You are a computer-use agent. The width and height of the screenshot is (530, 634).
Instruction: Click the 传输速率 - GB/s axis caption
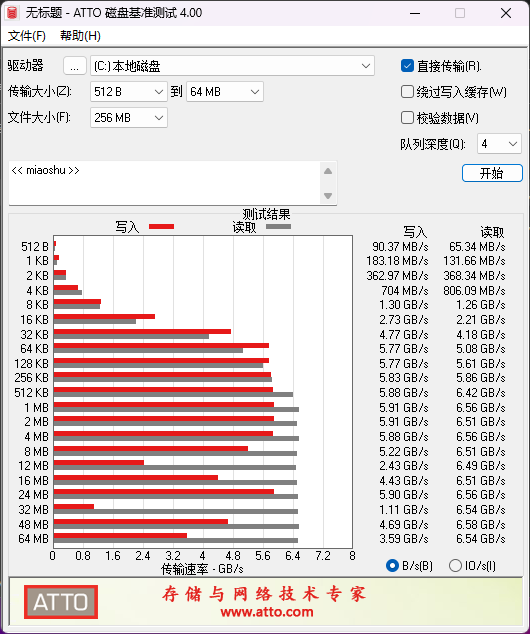coord(202,569)
